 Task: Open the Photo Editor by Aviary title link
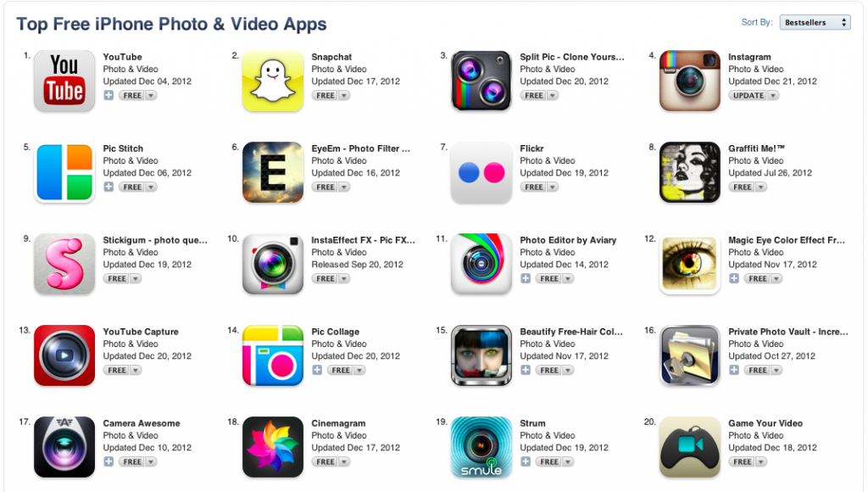[568, 240]
